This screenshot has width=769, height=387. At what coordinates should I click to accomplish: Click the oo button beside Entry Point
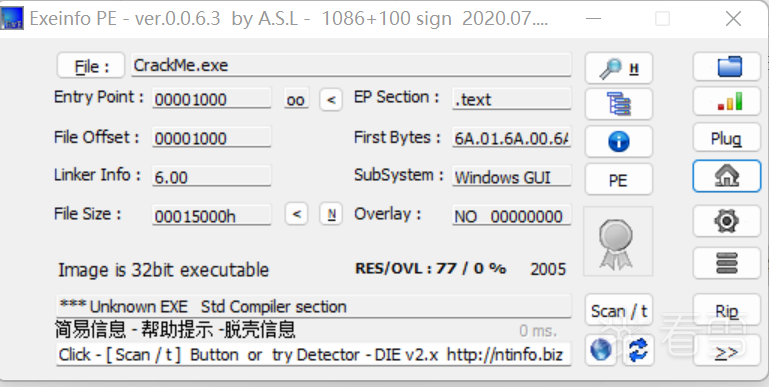pyautogui.click(x=296, y=100)
